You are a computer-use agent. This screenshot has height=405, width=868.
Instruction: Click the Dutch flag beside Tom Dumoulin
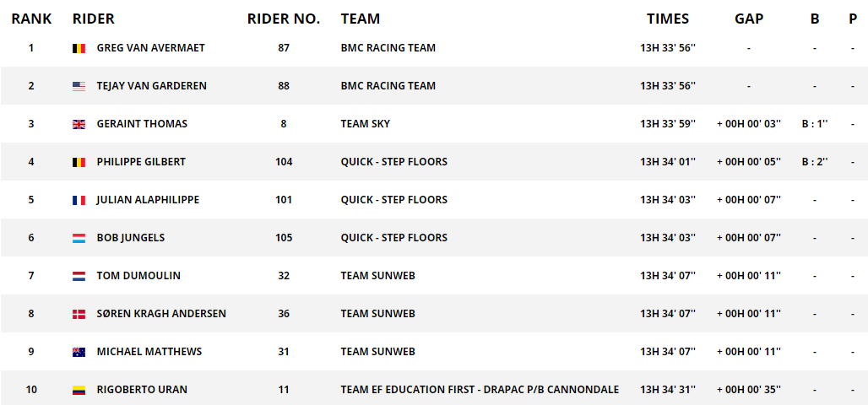click(x=79, y=276)
